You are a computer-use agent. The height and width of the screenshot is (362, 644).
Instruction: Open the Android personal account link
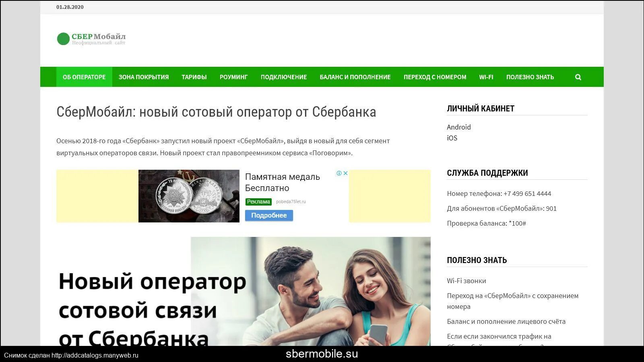point(458,127)
